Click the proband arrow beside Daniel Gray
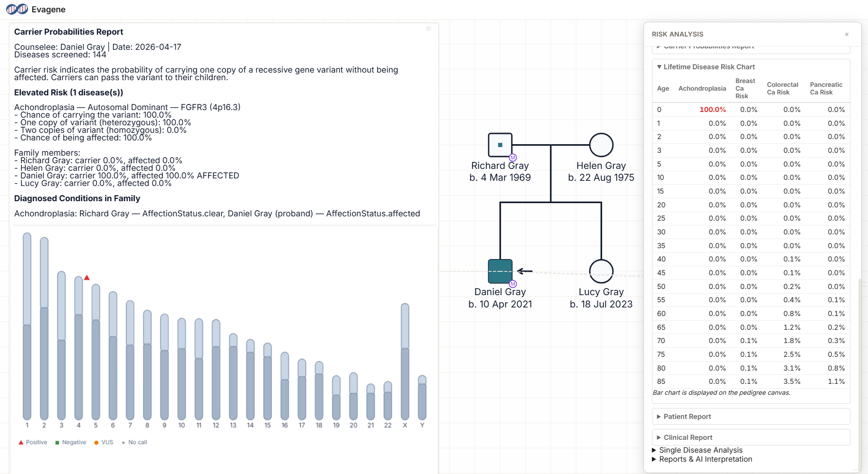This screenshot has width=868, height=474. point(525,271)
